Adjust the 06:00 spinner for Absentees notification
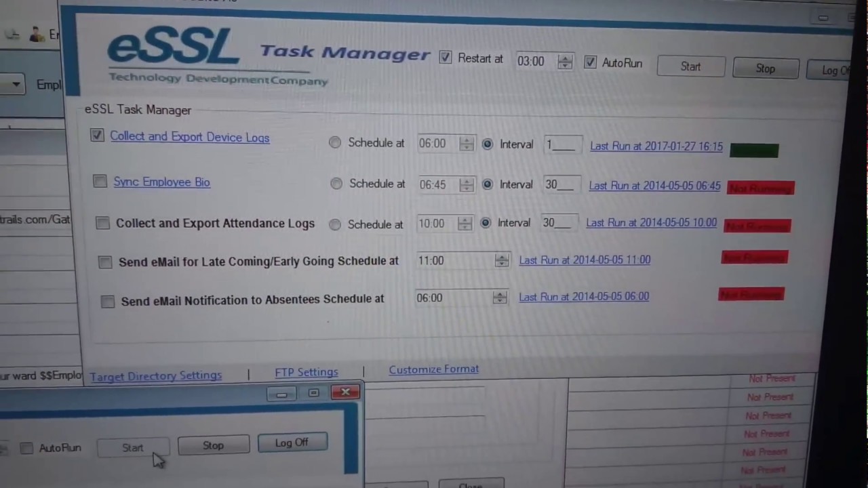 pos(500,298)
